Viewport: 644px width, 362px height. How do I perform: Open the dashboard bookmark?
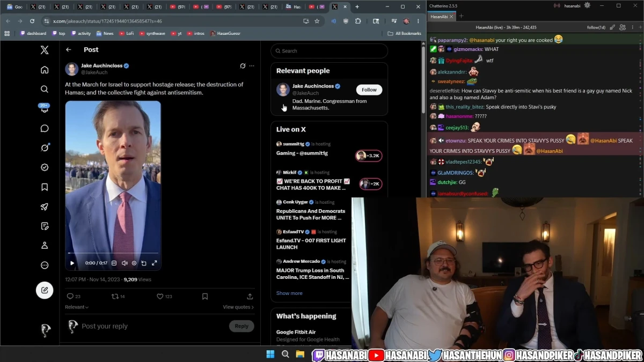(33, 33)
